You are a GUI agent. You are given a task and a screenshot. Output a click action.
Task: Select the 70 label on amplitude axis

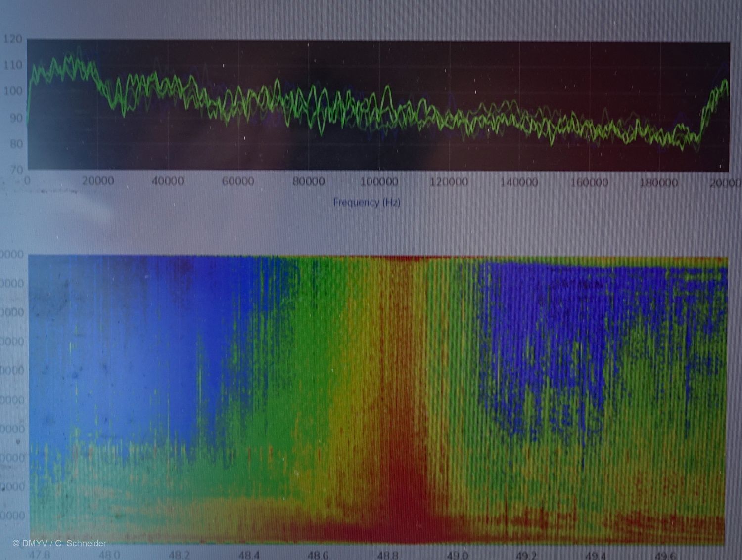[x=16, y=170]
